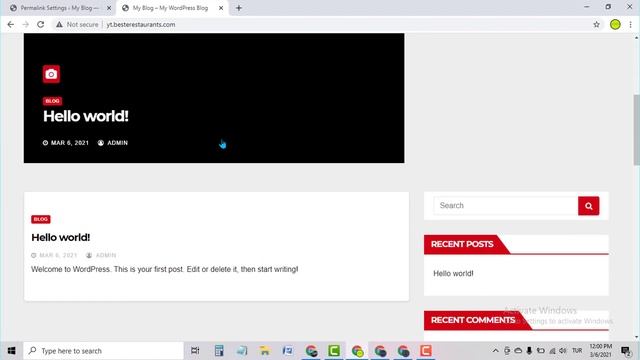The width and height of the screenshot is (640, 360).
Task: Open Task View on the taskbar
Action: point(195,351)
